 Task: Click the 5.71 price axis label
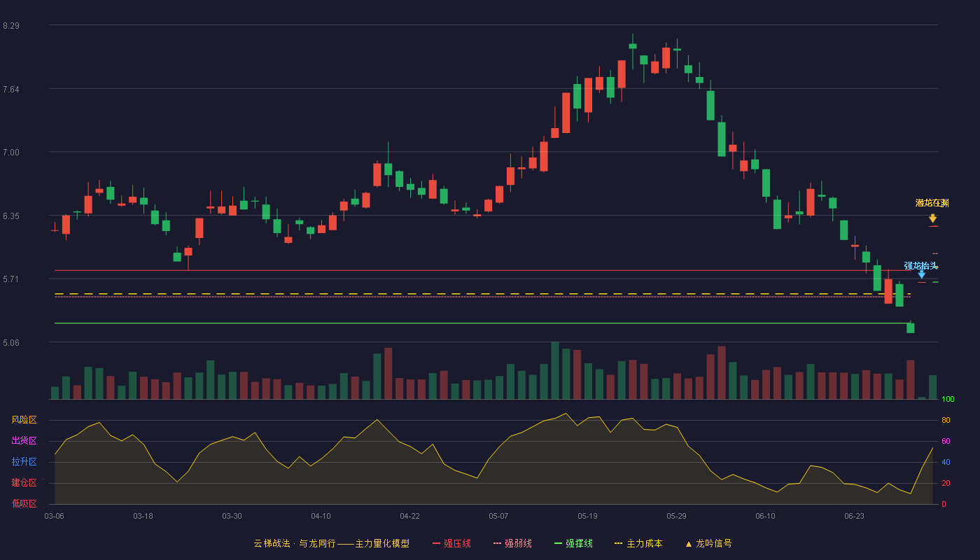point(11,279)
